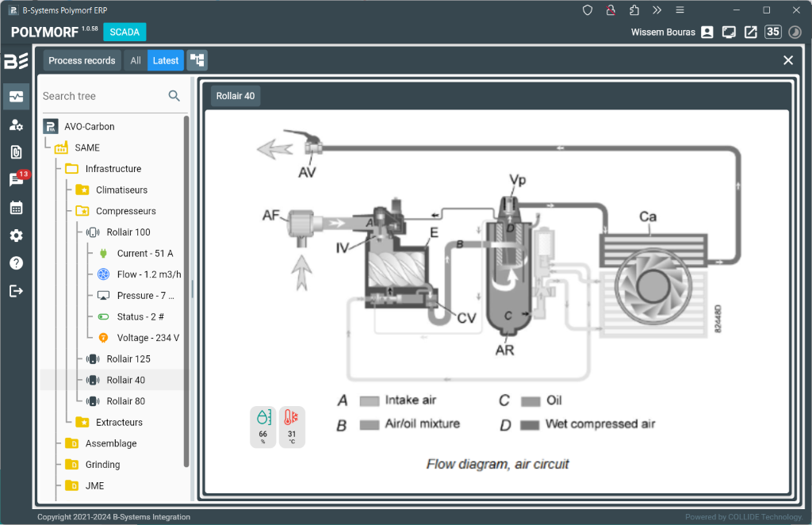The image size is (812, 525).
Task: Click the B-Systems logo in sidebar
Action: tap(16, 61)
